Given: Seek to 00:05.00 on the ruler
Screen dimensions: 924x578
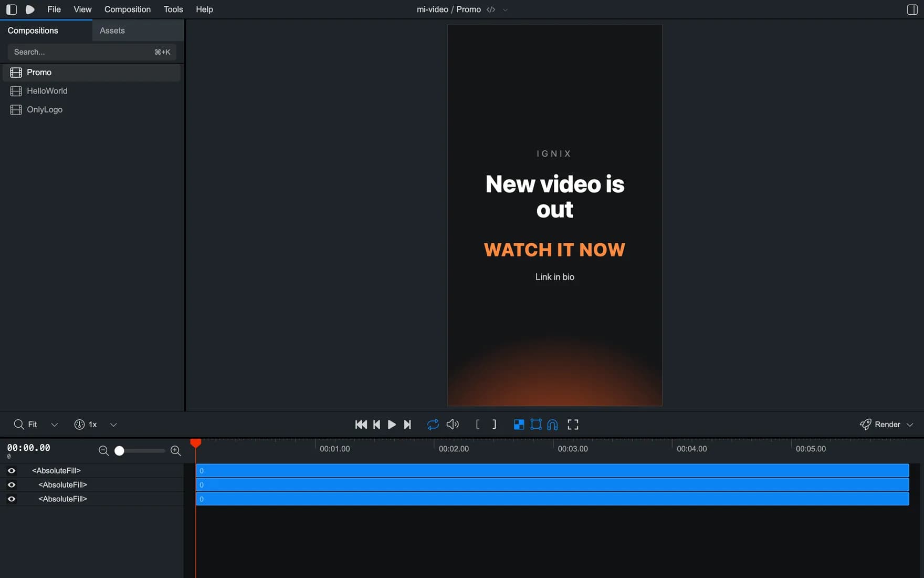Looking at the screenshot, I should click(811, 449).
